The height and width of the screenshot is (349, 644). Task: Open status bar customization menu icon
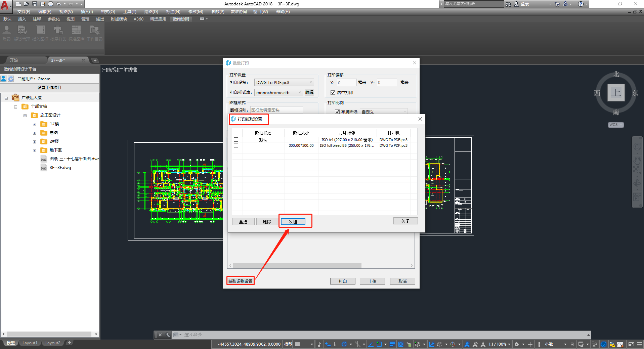639,344
